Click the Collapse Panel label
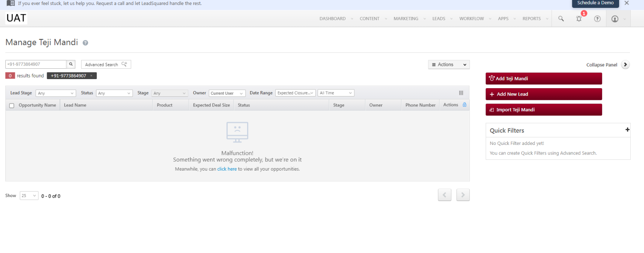The image size is (644, 253). point(602,65)
